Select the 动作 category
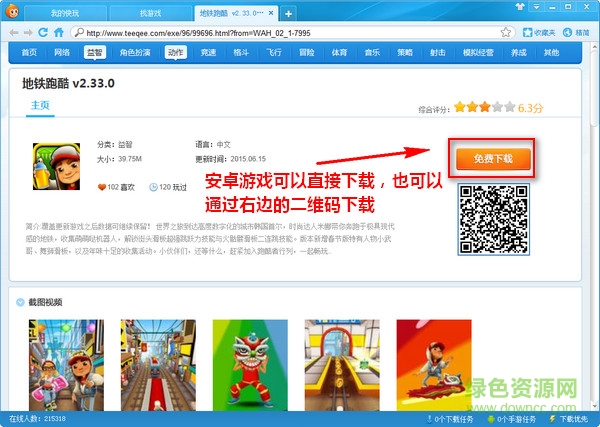 (x=176, y=52)
